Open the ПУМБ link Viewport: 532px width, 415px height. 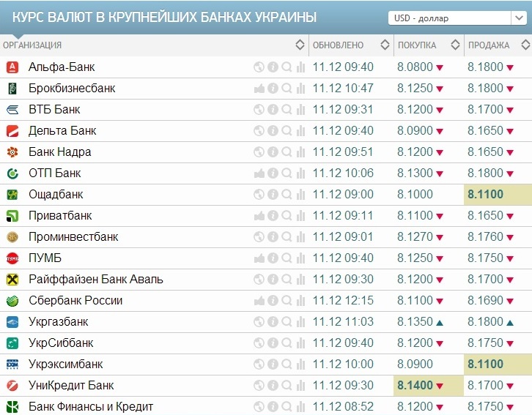click(45, 258)
